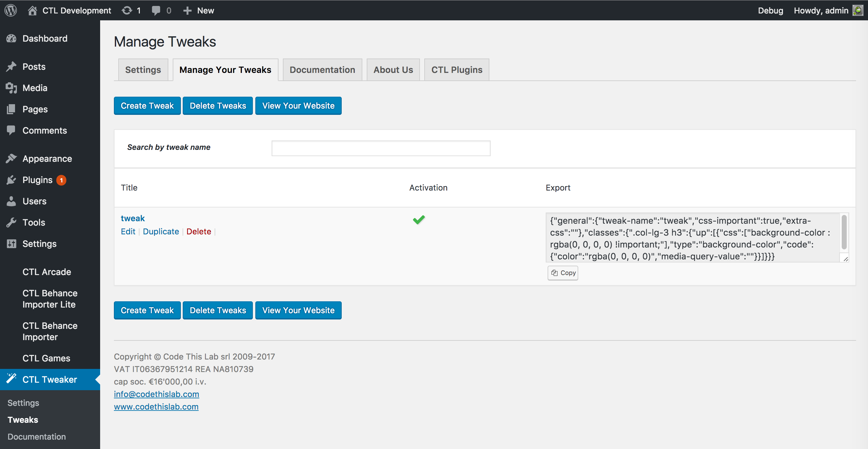
Task: Click the Title column header
Action: [129, 188]
